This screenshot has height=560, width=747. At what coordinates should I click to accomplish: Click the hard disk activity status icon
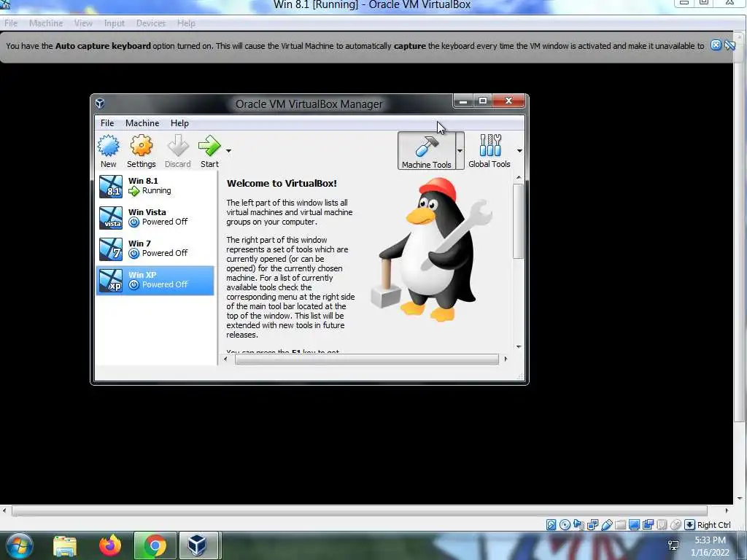551,525
